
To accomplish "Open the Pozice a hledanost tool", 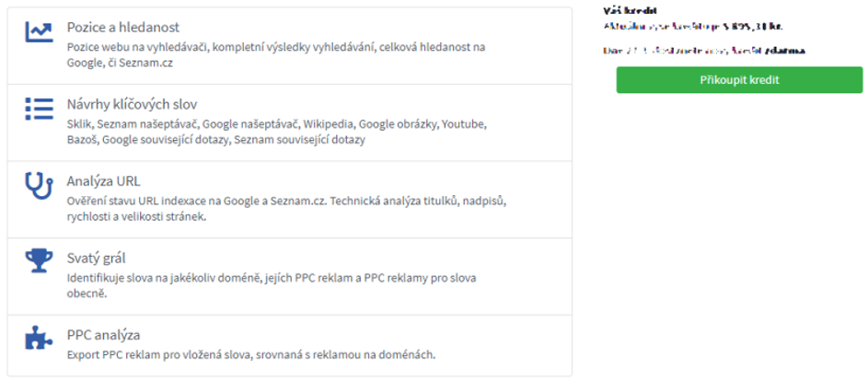I will [123, 27].
